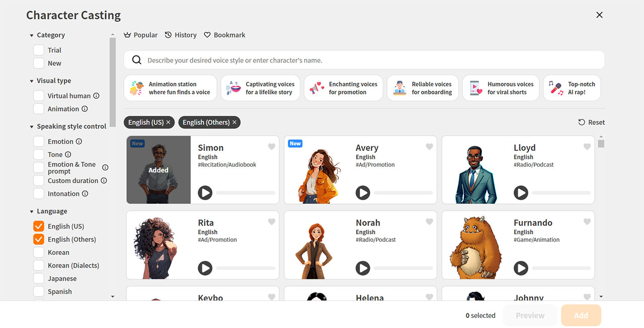Collapse the Language filter section
The height and width of the screenshot is (328, 644).
pyautogui.click(x=32, y=212)
